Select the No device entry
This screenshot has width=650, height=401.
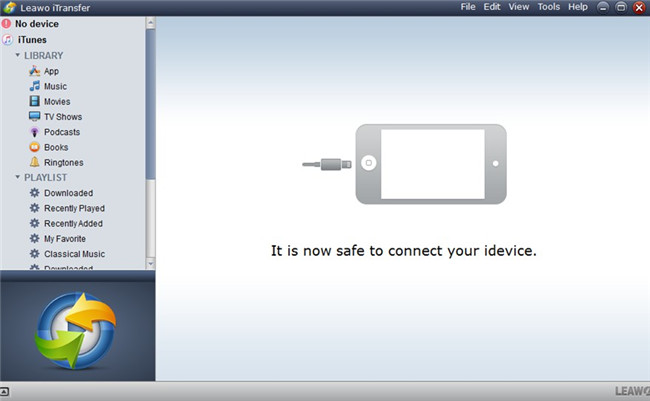point(36,24)
